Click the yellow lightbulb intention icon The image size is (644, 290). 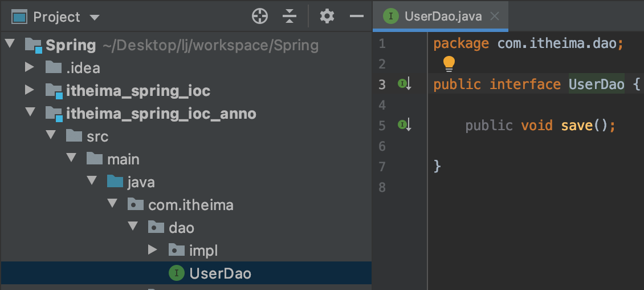[x=449, y=63]
